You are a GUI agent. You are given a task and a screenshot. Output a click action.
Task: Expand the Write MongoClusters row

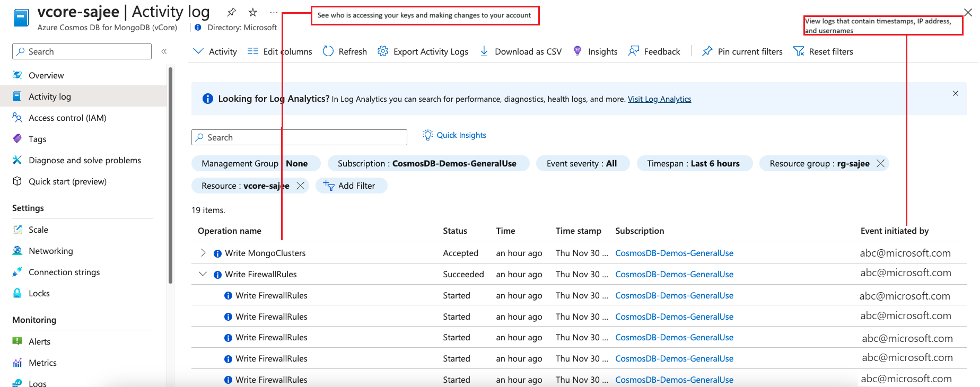point(203,253)
